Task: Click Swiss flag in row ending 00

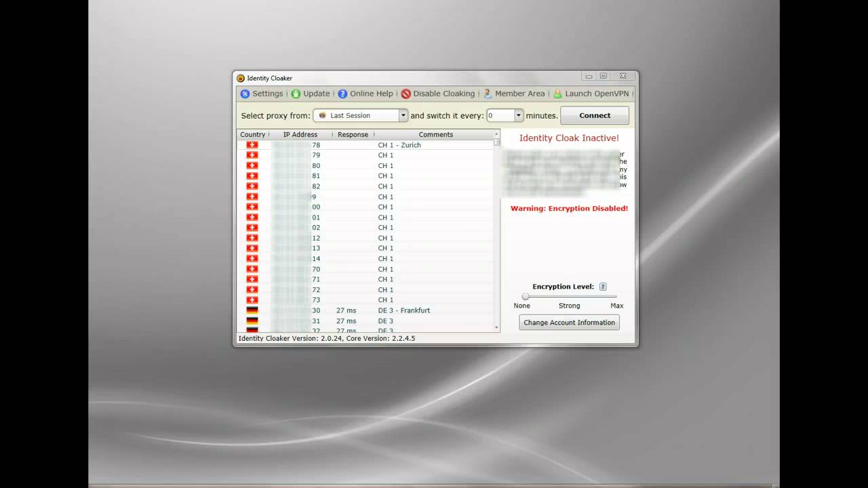Action: pyautogui.click(x=252, y=207)
